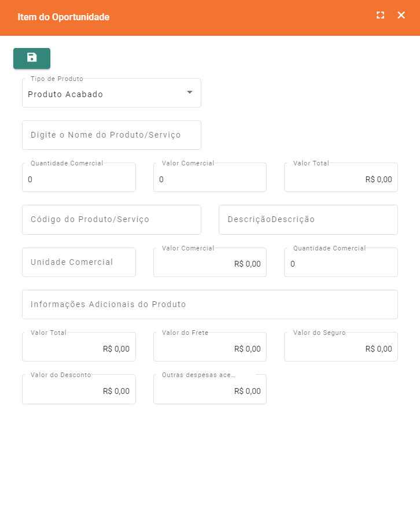
Task: Click the Valor do Seguro field
Action: coord(341,349)
